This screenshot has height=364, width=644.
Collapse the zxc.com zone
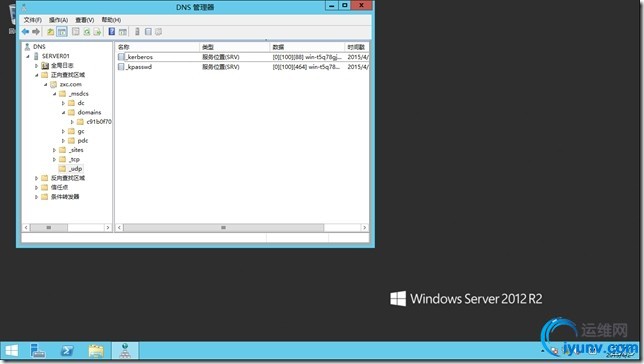click(x=46, y=85)
